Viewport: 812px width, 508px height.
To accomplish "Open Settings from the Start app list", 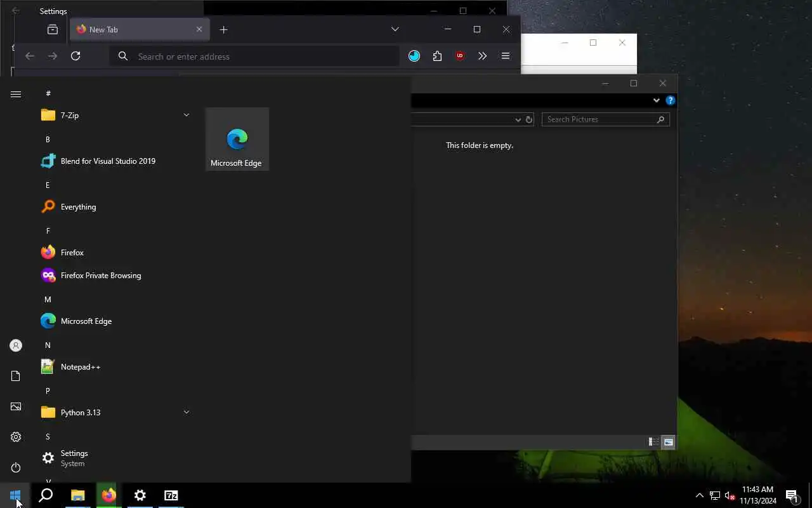I will click(115, 458).
